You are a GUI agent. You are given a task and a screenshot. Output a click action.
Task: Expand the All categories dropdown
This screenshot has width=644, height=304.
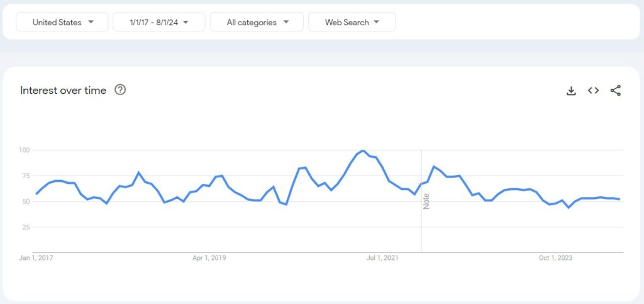click(257, 22)
